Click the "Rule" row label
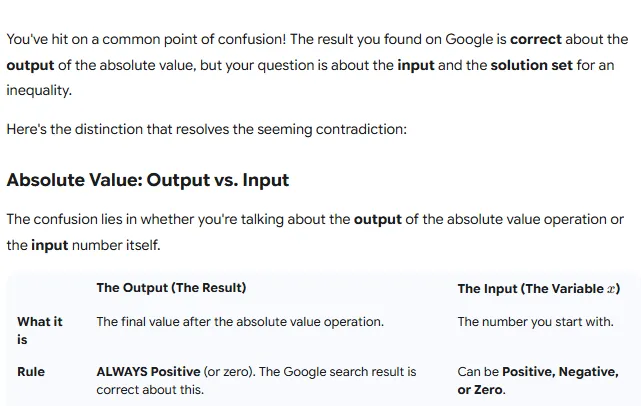Viewport: 641px width, 406px height. [31, 372]
